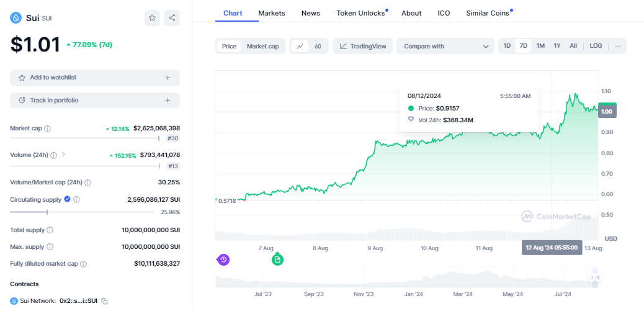Expand the Volume (24h) chevron arrow
This screenshot has height=311, width=644.
(63, 155)
